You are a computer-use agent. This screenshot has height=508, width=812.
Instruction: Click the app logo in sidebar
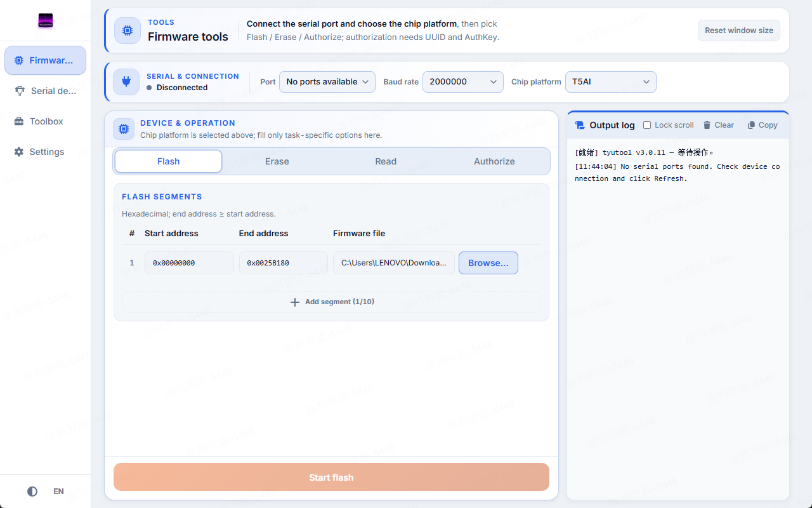coord(45,21)
